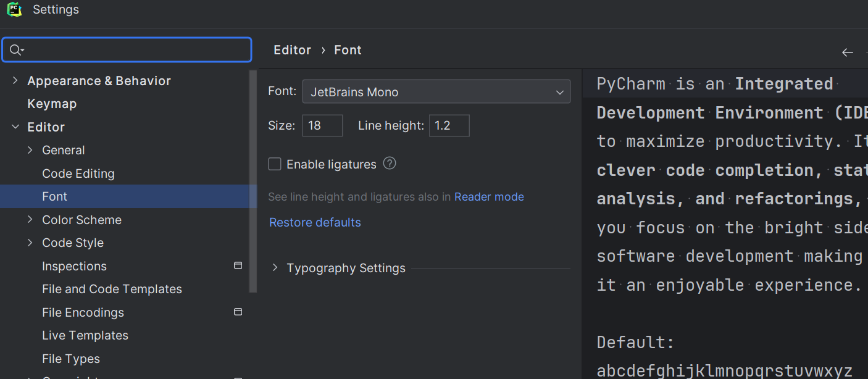The width and height of the screenshot is (868, 379).
Task: Click the project-level icon next to Inspections
Action: click(x=238, y=265)
